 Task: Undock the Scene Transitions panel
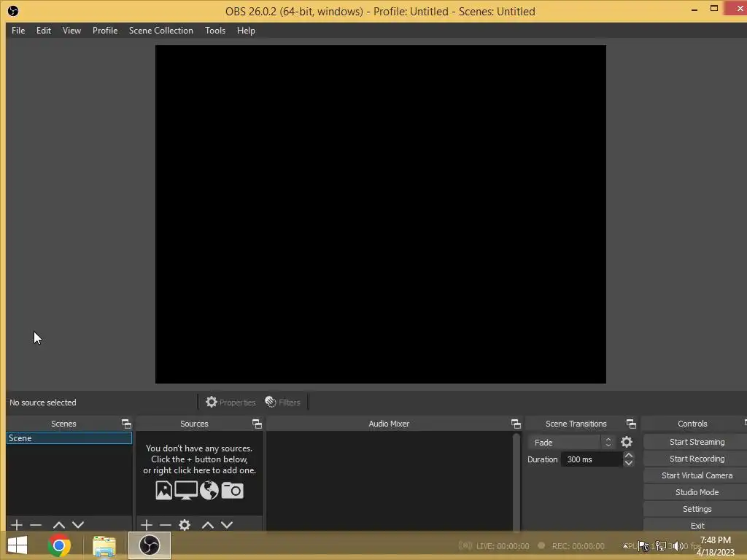click(x=631, y=424)
